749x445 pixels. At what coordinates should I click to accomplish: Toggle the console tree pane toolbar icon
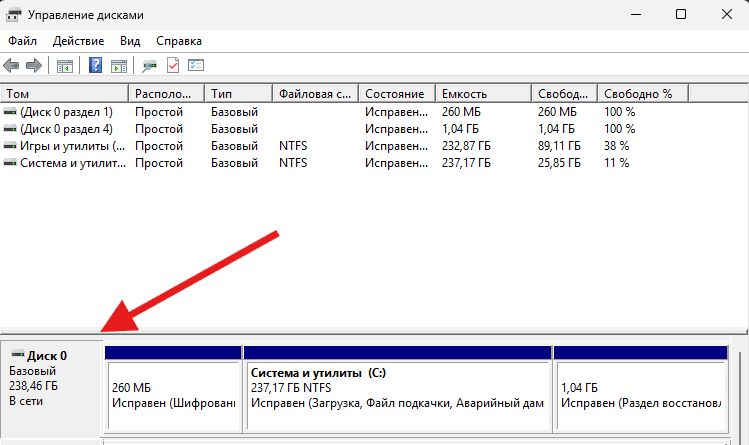click(65, 66)
